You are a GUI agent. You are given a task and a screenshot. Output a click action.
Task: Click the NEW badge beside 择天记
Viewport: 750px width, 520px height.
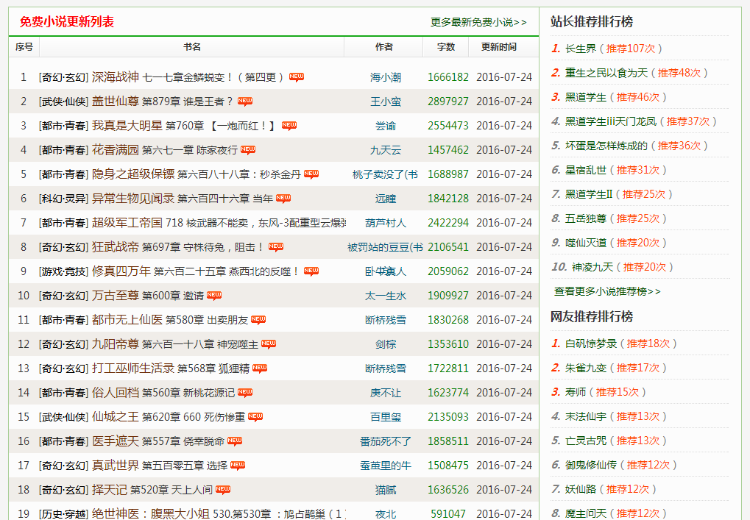(x=223, y=490)
